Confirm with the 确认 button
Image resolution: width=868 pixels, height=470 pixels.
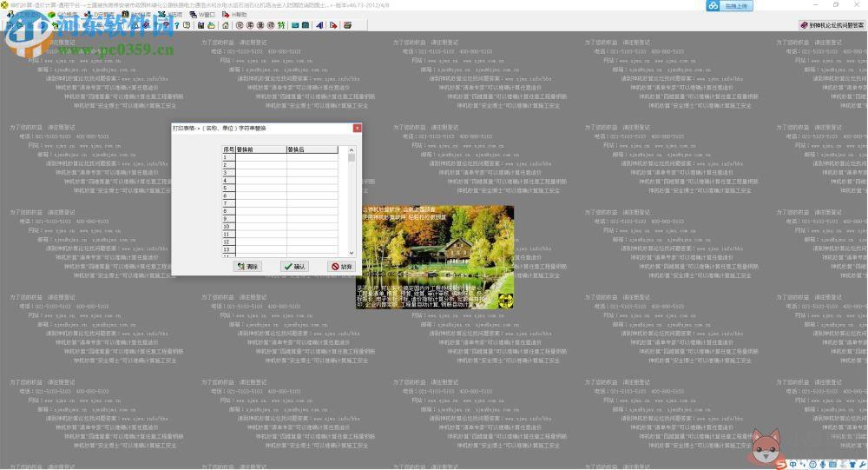click(294, 267)
